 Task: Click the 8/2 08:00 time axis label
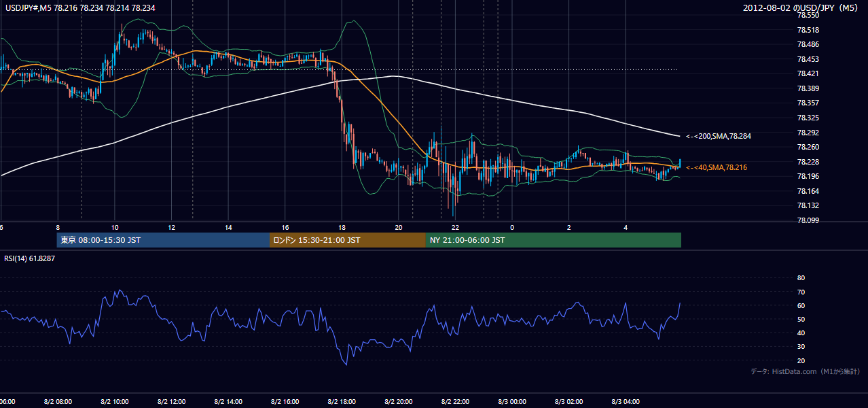coord(58,402)
